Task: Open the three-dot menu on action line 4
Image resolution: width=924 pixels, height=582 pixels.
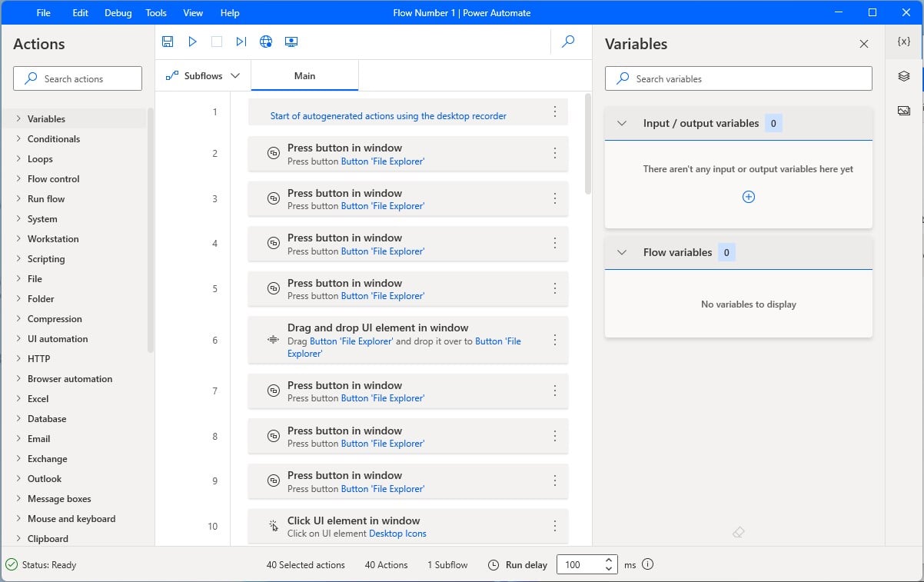Action: coord(555,243)
